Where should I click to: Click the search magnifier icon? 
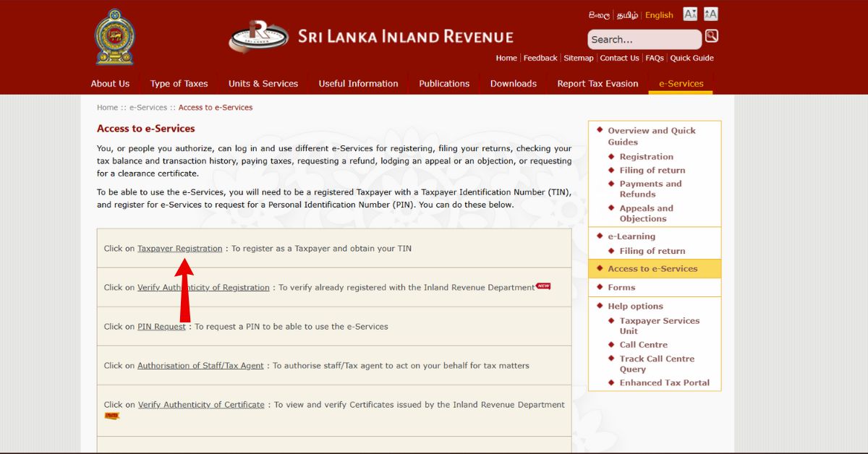(710, 36)
